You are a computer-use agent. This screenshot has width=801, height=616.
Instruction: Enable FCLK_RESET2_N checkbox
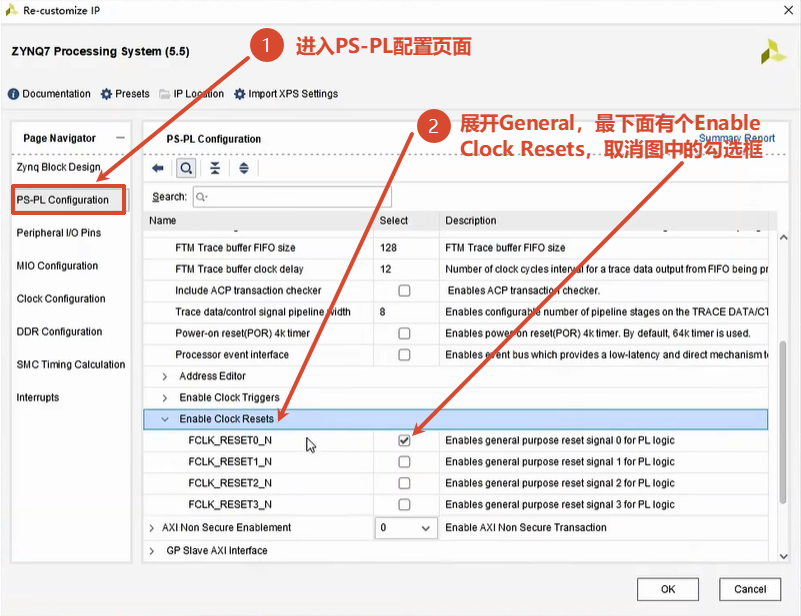pos(404,483)
